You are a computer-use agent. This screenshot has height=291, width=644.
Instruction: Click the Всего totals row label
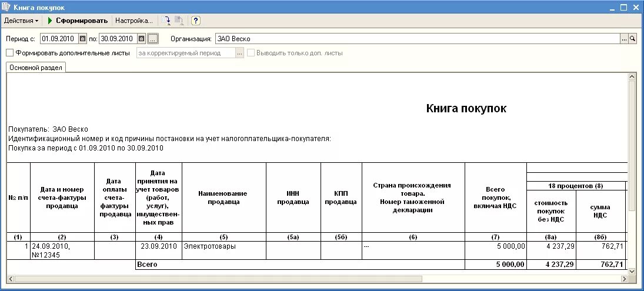(x=148, y=265)
